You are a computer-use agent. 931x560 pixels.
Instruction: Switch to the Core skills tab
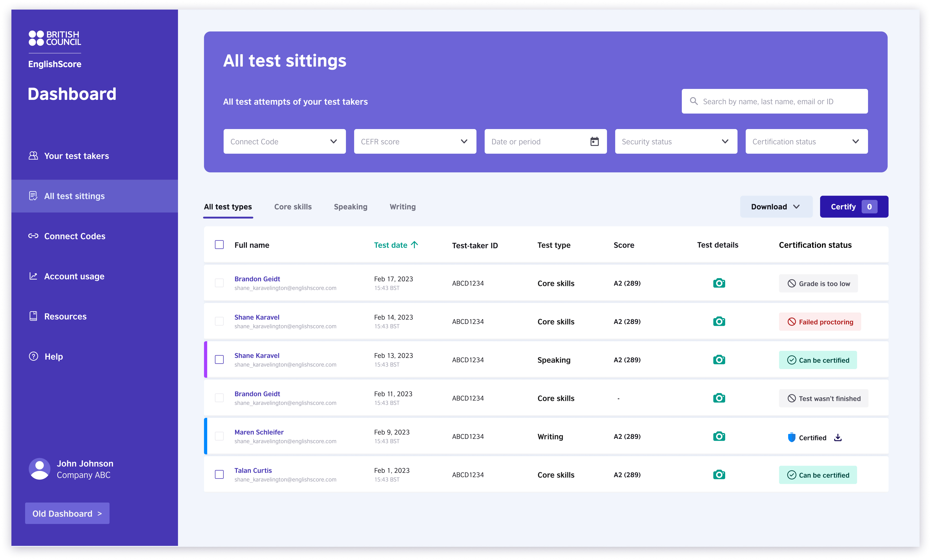pyautogui.click(x=293, y=207)
